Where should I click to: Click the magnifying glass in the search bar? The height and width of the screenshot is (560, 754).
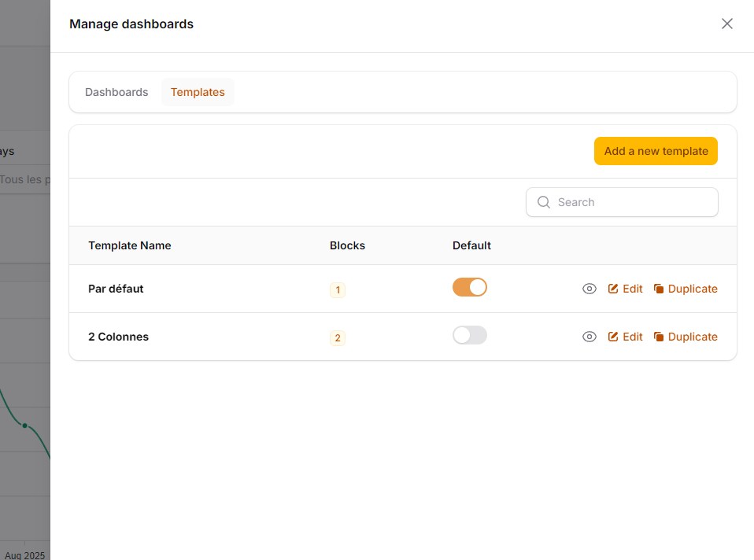(543, 202)
